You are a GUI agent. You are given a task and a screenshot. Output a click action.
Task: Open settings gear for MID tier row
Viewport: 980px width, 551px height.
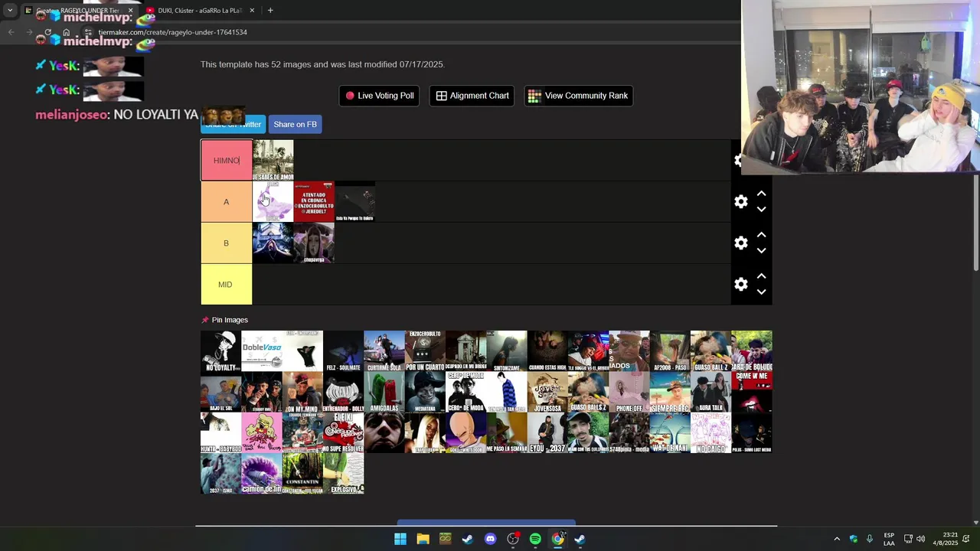[x=740, y=285]
